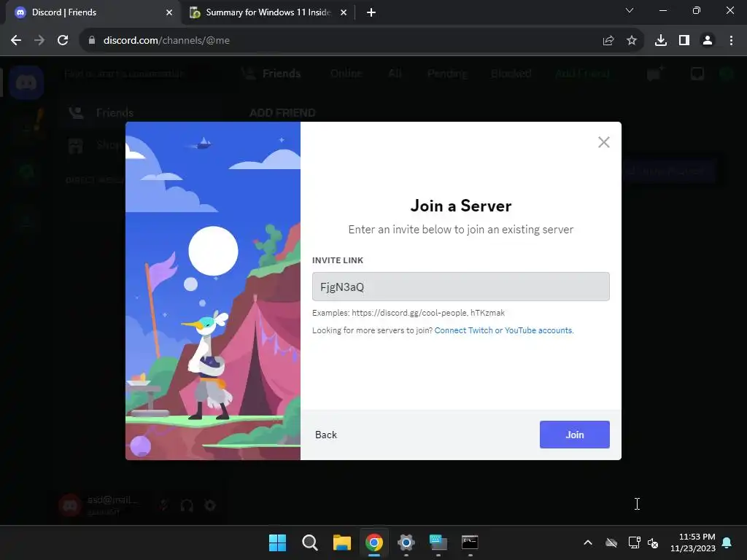The image size is (747, 560).
Task: Toggle deafen headphones icon in Discord
Action: tap(187, 505)
